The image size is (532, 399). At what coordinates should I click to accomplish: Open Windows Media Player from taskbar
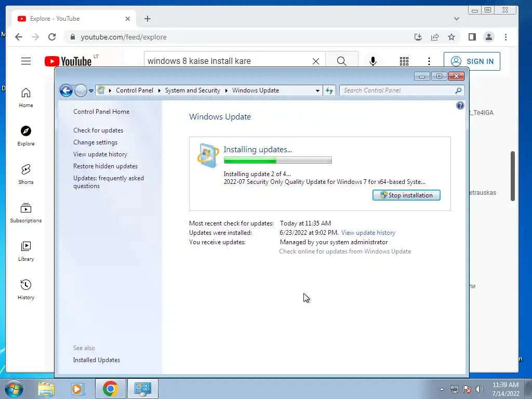77,389
